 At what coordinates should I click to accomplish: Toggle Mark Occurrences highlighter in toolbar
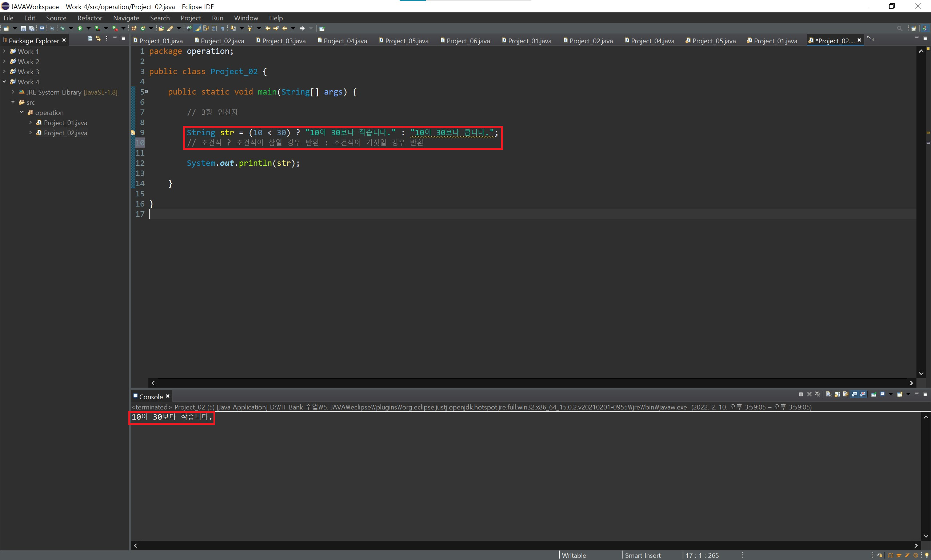(198, 28)
